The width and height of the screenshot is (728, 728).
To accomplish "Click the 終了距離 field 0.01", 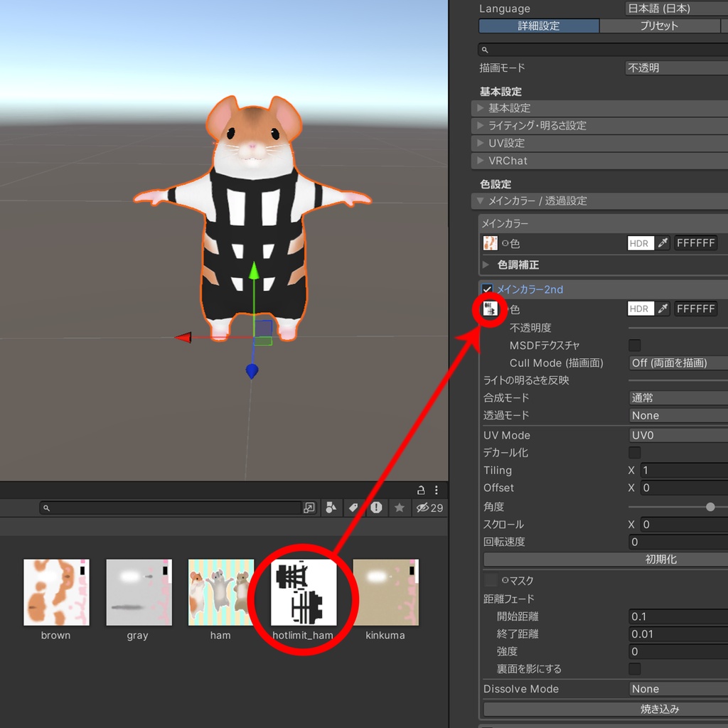I will [678, 633].
